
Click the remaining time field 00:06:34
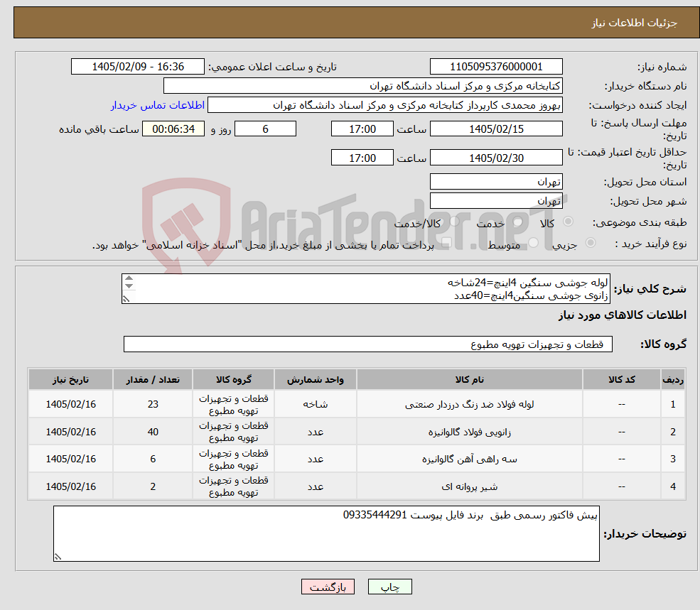click(x=173, y=129)
